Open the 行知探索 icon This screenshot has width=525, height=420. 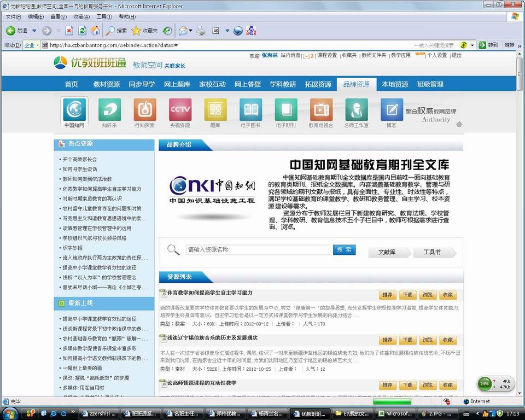point(144,110)
